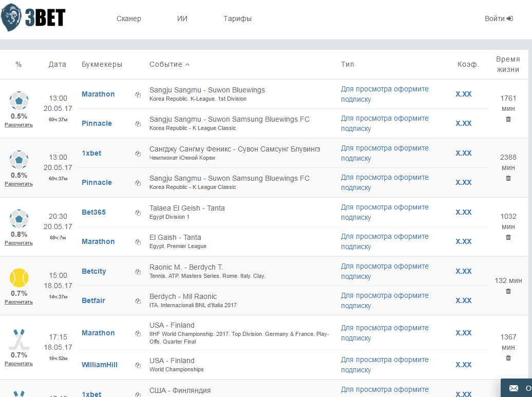Click the copy icon beside WilliamHill
The height and width of the screenshot is (397, 532).
138,365
